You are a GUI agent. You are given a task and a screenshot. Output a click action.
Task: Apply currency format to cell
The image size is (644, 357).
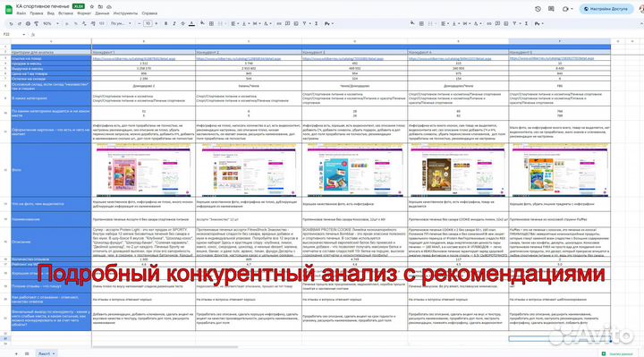(x=67, y=24)
